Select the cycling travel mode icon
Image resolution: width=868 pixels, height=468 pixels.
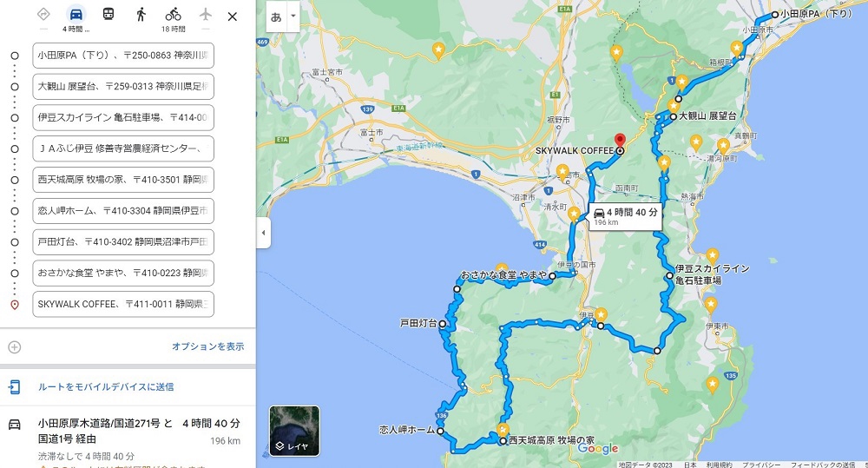[x=174, y=15]
